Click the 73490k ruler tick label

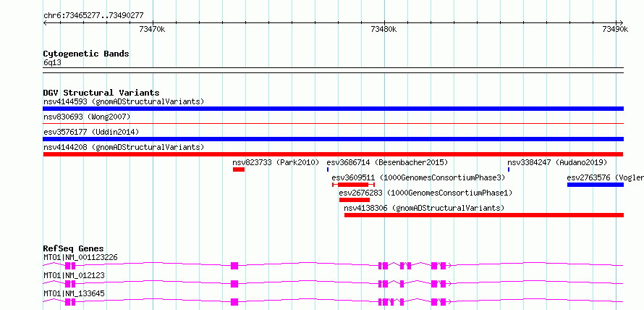(x=615, y=29)
